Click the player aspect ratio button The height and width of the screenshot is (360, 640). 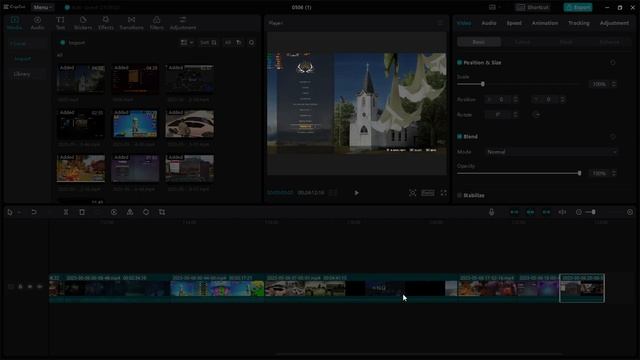[428, 193]
